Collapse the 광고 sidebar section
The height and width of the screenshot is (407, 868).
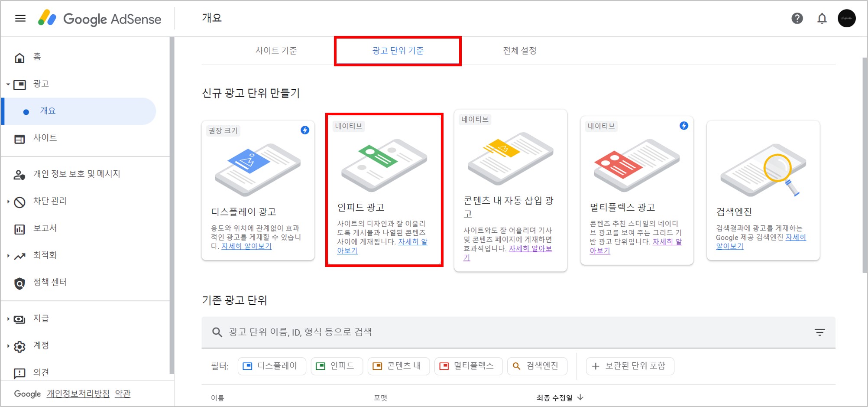(7, 84)
